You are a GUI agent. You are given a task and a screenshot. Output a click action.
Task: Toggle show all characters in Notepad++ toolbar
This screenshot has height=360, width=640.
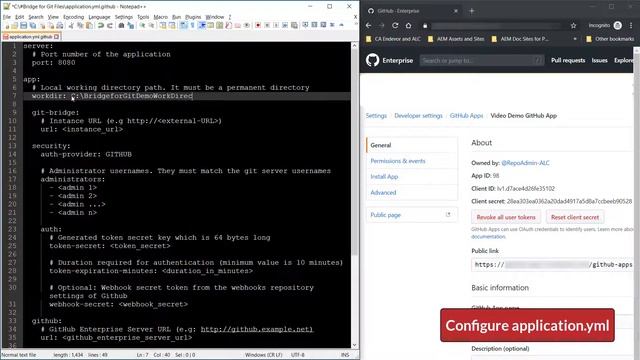192,25
